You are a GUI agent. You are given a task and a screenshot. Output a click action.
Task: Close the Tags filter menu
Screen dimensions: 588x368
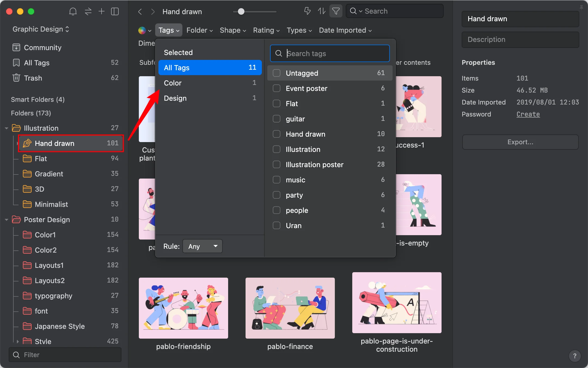point(169,30)
